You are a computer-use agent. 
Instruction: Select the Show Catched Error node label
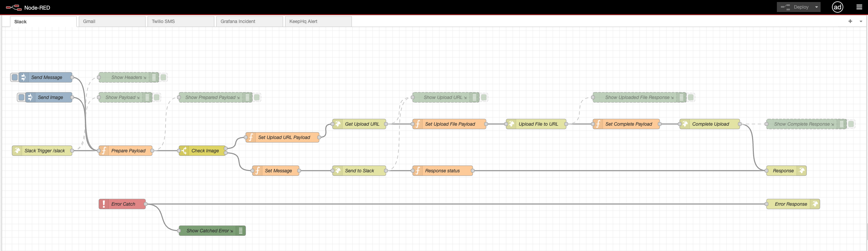(208, 230)
